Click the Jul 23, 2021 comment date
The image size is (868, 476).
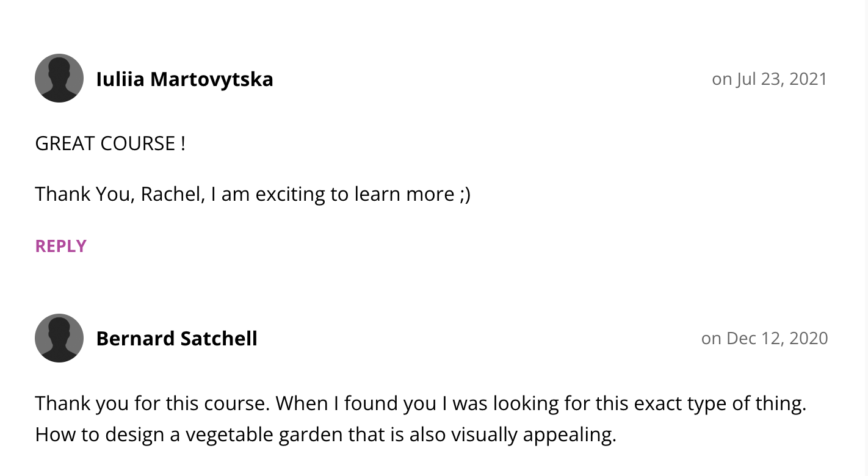(769, 79)
